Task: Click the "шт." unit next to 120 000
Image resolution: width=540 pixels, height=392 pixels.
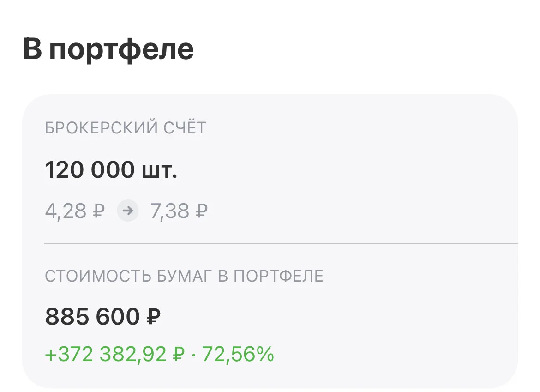Action: click(159, 171)
